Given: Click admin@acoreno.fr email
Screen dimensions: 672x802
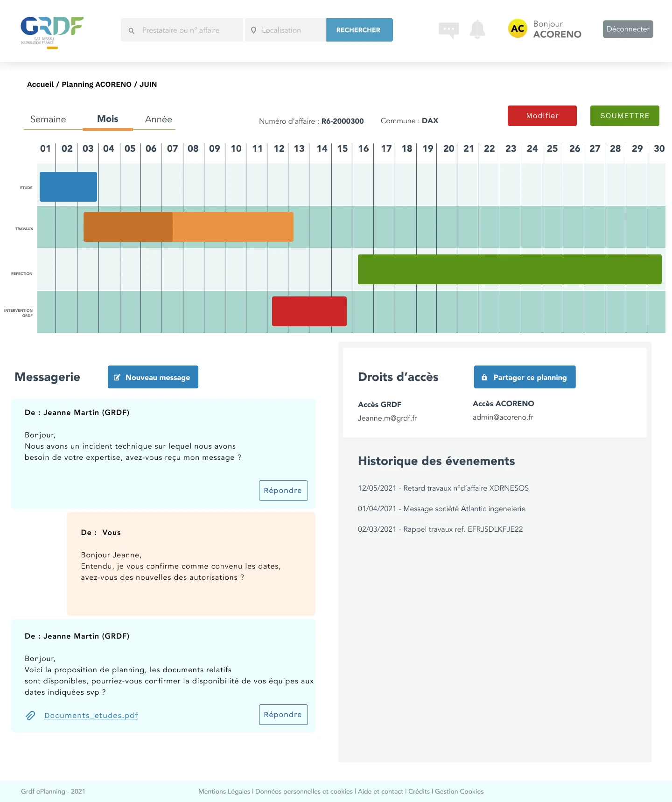Looking at the screenshot, I should (x=503, y=417).
